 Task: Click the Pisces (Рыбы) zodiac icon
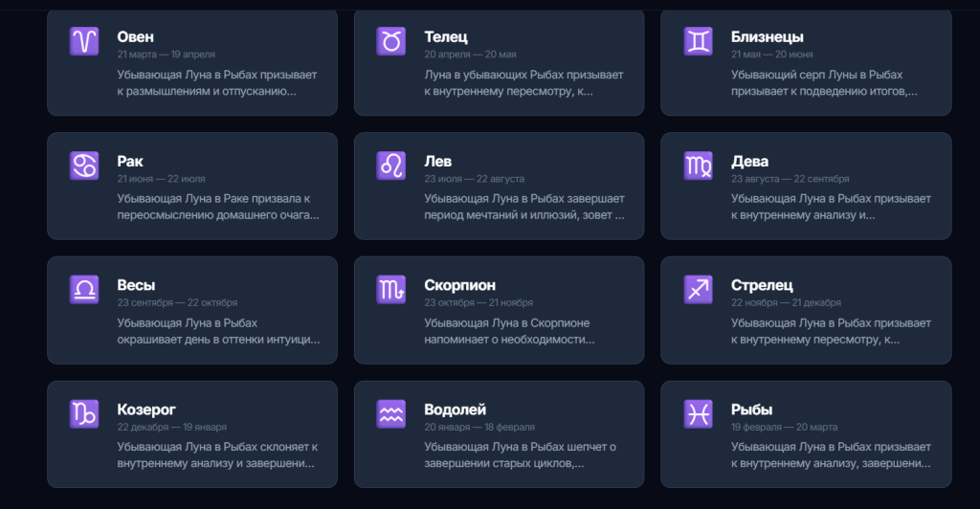698,413
